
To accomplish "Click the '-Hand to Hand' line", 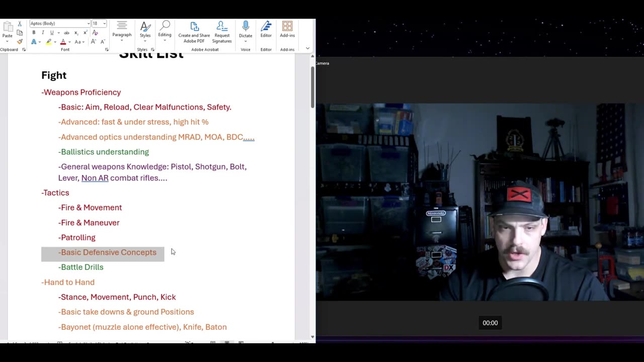I will 68,283.
